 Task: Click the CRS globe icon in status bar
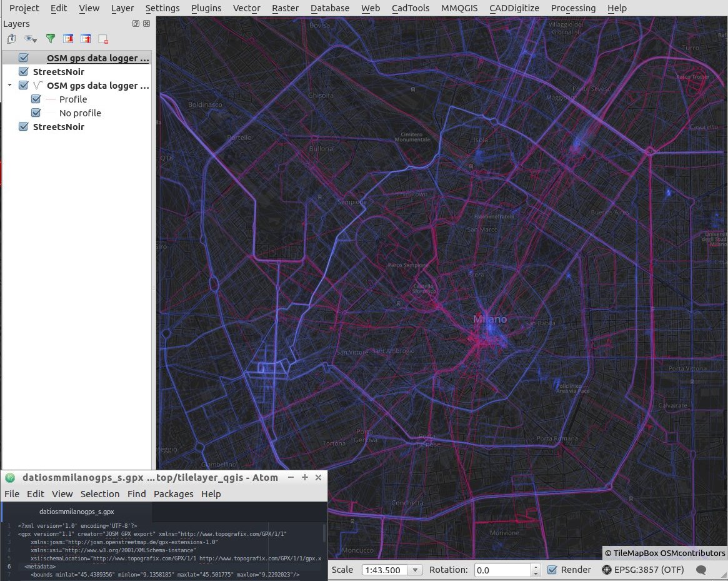coord(606,570)
